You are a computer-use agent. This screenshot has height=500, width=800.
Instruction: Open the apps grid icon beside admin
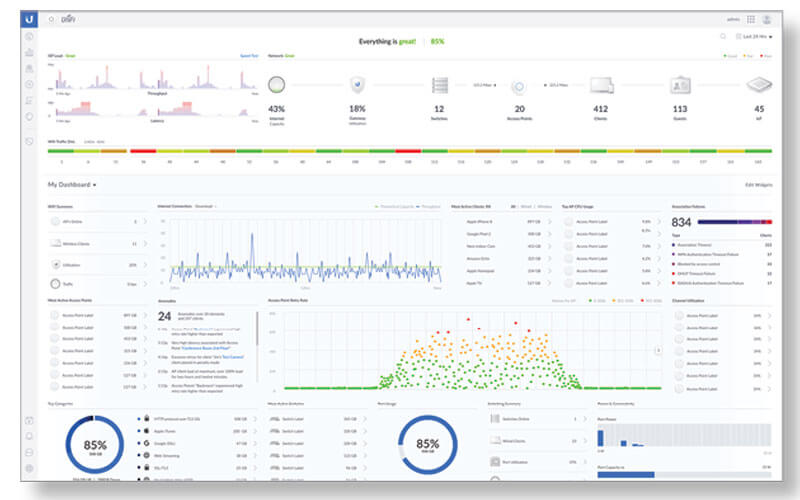(x=747, y=19)
